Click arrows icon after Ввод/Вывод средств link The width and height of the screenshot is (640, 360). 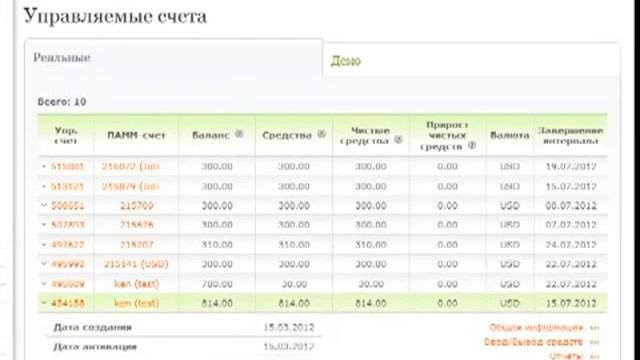[x=594, y=342]
